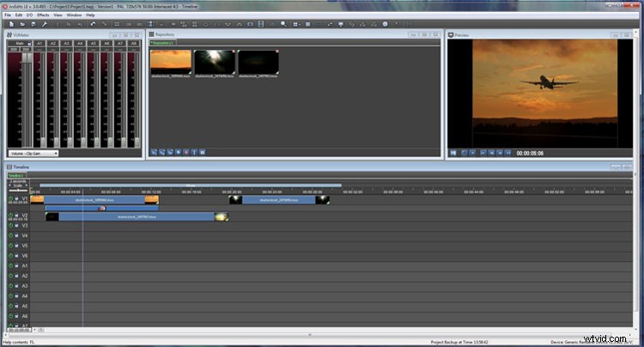
Task: Click the screen-frame toolbar icon
Action: pos(250,24)
